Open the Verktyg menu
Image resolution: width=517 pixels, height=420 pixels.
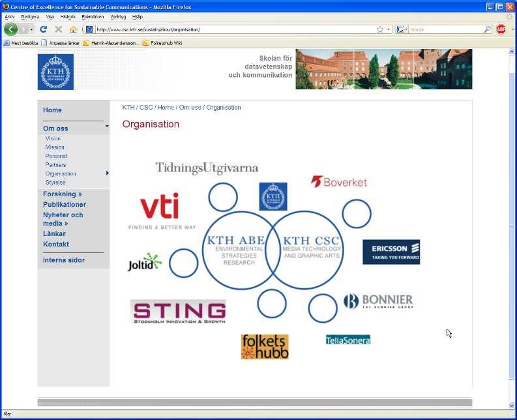click(x=118, y=17)
